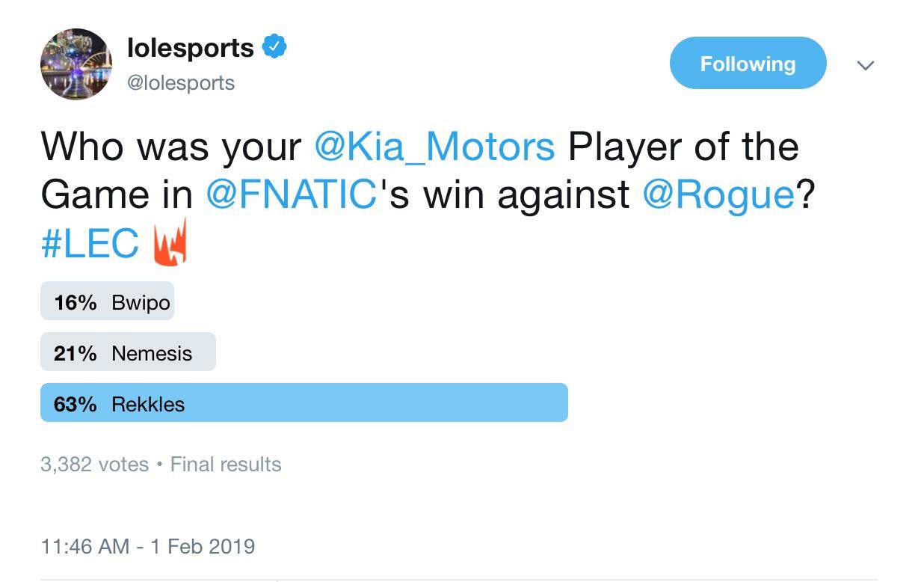Click the 21% poll percentage
924x582 pixels.
(x=75, y=353)
